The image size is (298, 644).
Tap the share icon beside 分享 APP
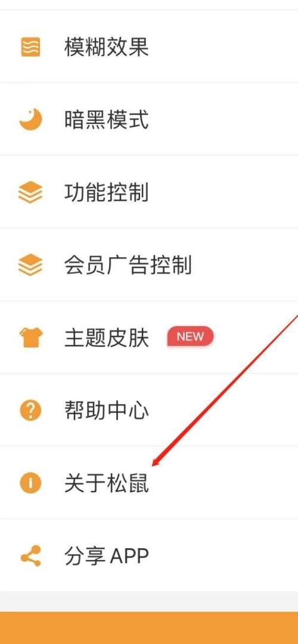(31, 556)
